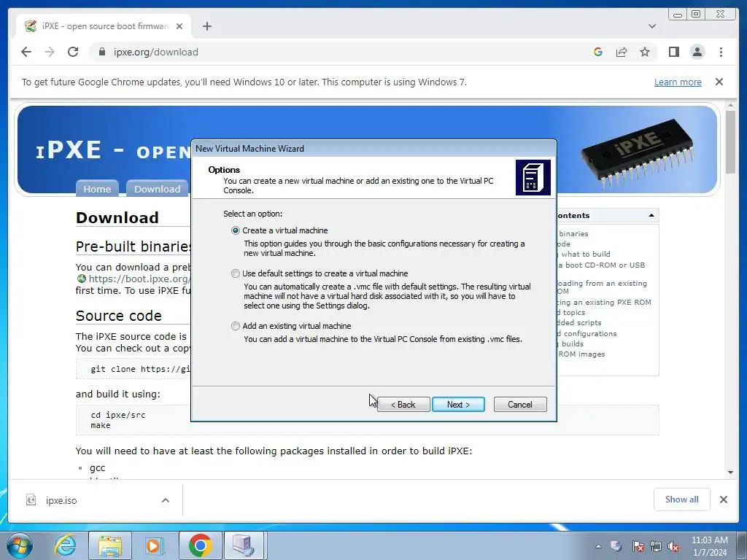Screen dimensions: 747x560
Task: Close the downloads bar
Action: tap(723, 499)
